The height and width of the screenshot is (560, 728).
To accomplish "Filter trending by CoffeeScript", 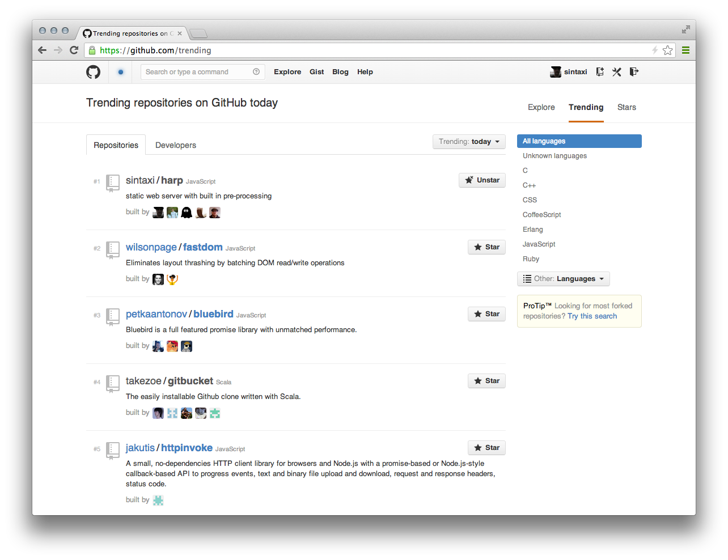I will coord(541,215).
